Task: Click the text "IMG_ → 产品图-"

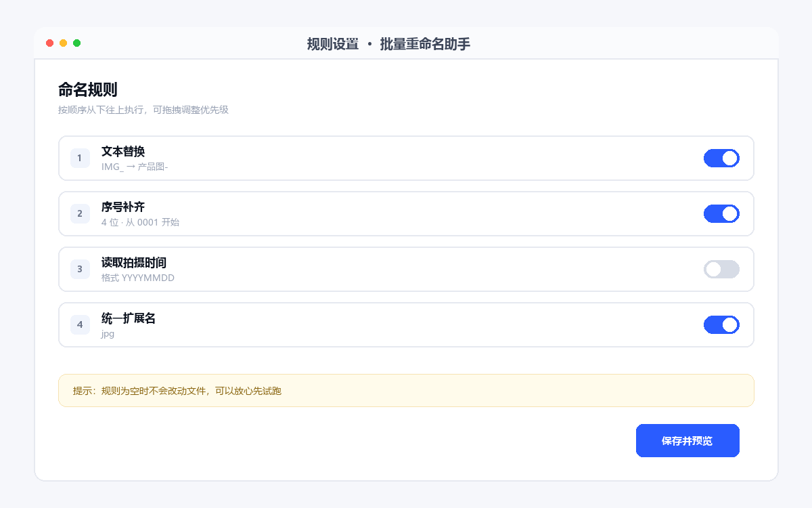Action: click(135, 167)
